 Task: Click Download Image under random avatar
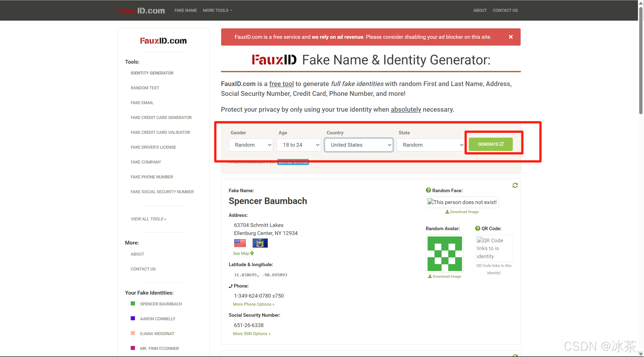pos(444,276)
